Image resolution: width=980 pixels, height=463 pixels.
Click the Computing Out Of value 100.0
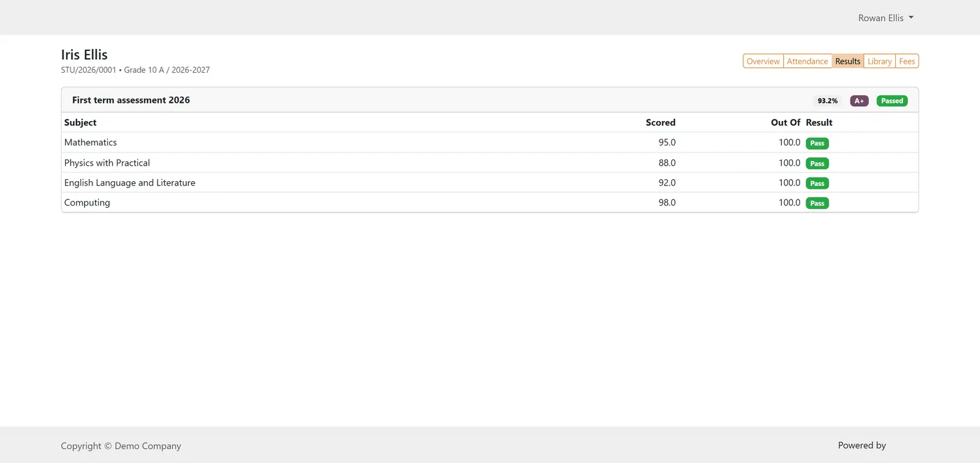[x=790, y=203]
